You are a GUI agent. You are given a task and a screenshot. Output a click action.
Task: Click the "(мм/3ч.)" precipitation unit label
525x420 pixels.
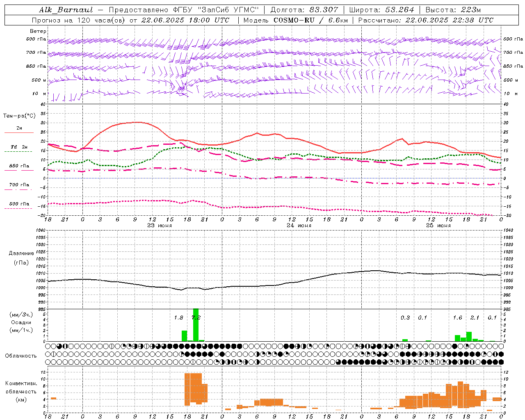point(21,315)
